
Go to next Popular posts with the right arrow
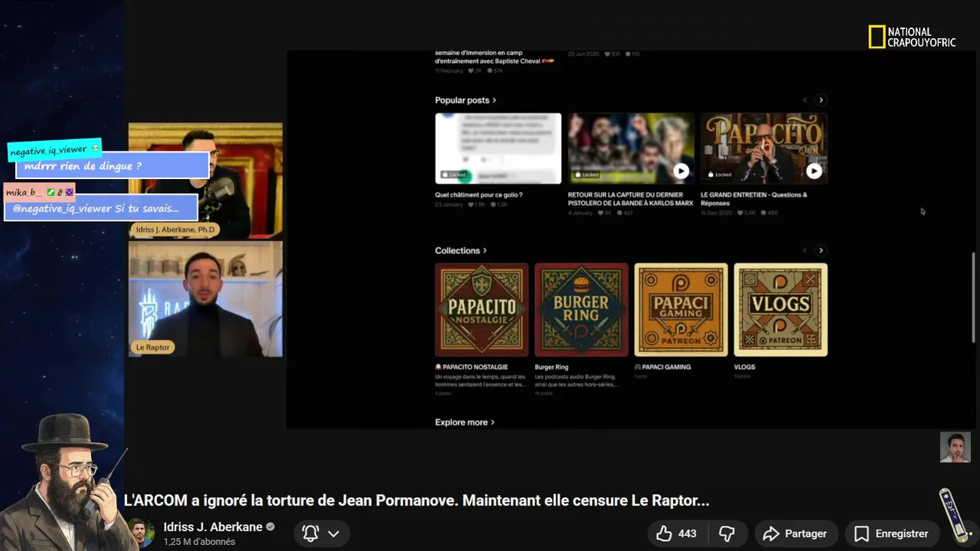point(821,100)
